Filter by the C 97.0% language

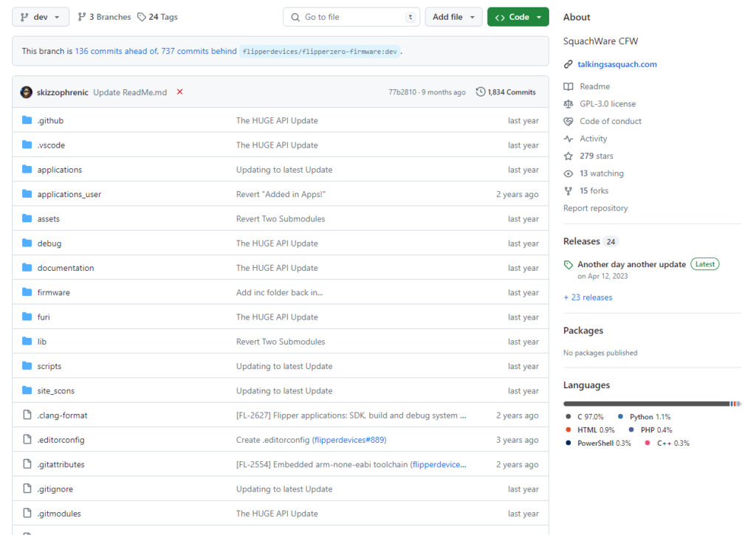pos(585,416)
